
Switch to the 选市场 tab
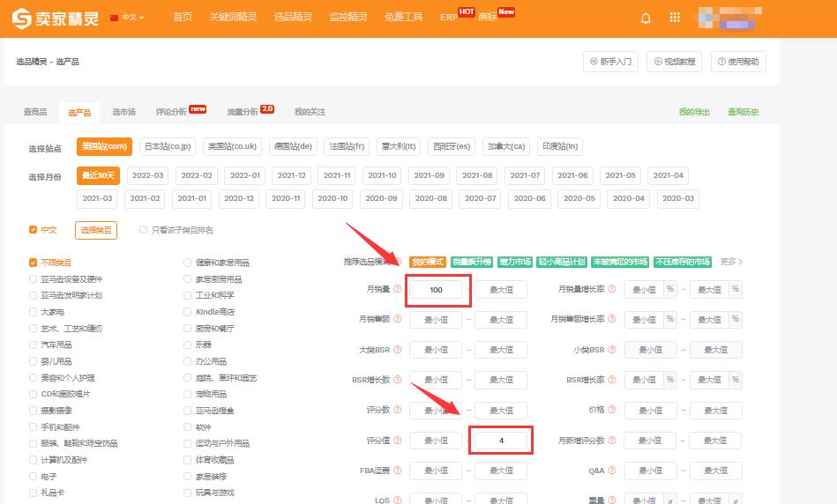[x=123, y=112]
